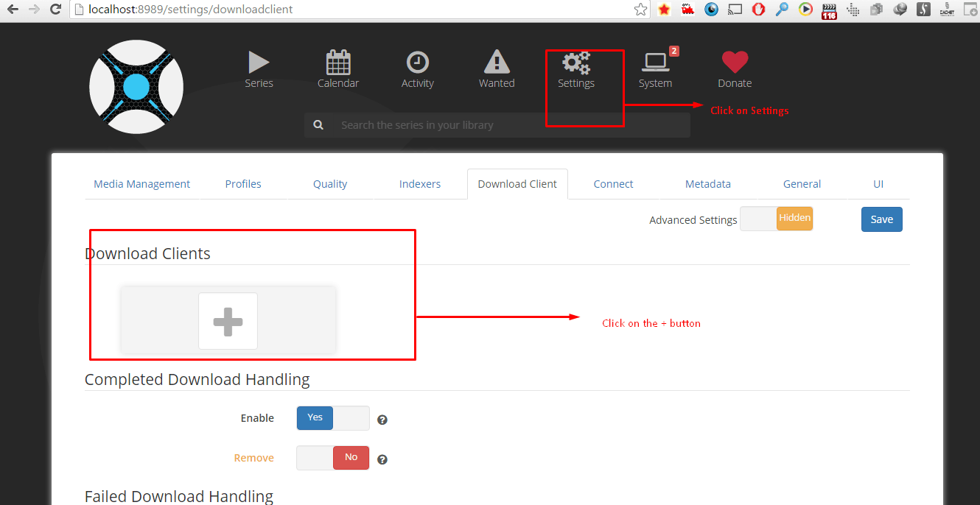This screenshot has height=505, width=980.
Task: Go to the Activity page
Action: pos(417,69)
